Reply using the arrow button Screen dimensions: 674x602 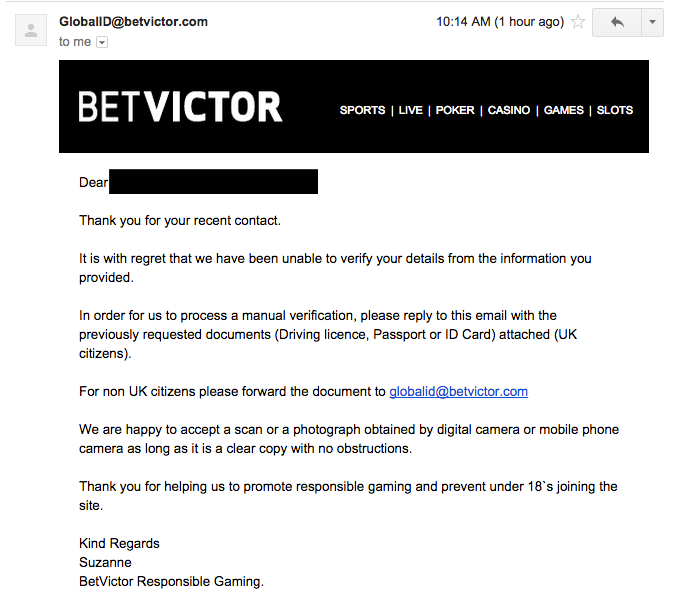616,22
